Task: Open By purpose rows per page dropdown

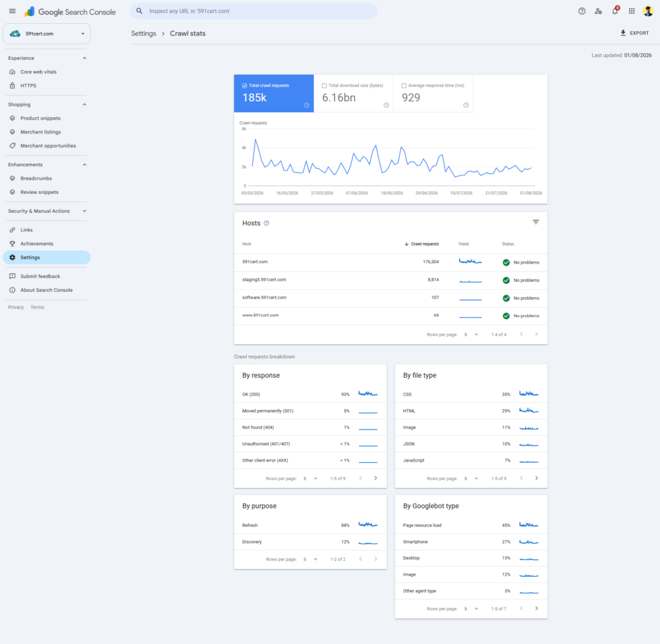Action: (x=310, y=560)
